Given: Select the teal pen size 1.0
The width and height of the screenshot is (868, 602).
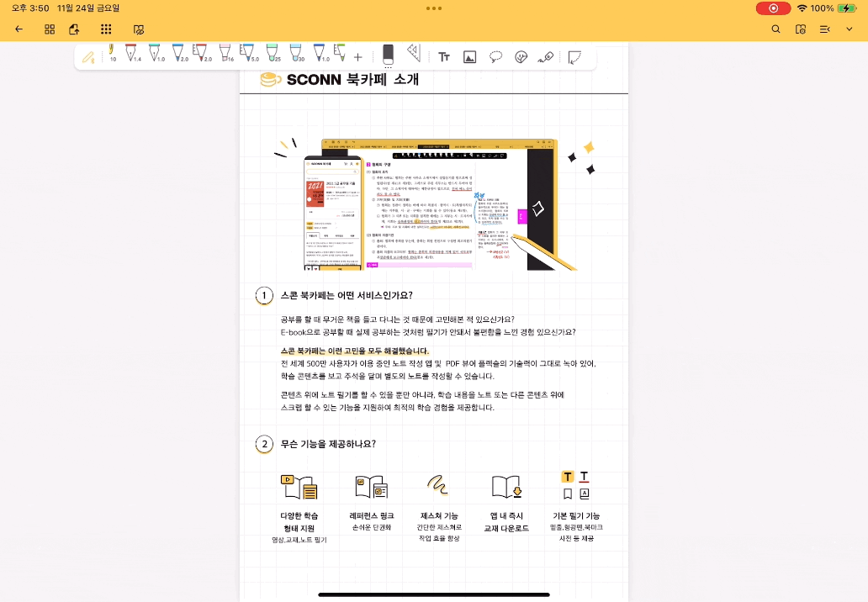Looking at the screenshot, I should [156, 53].
